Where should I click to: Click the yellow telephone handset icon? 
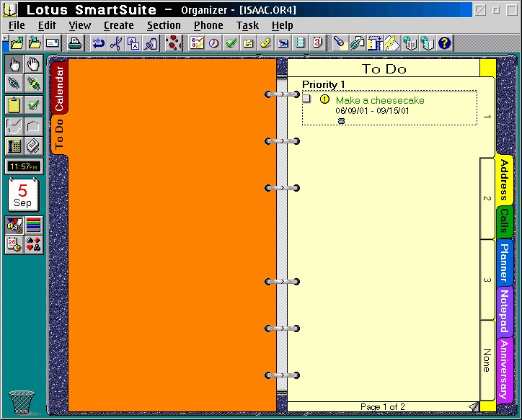click(265, 43)
